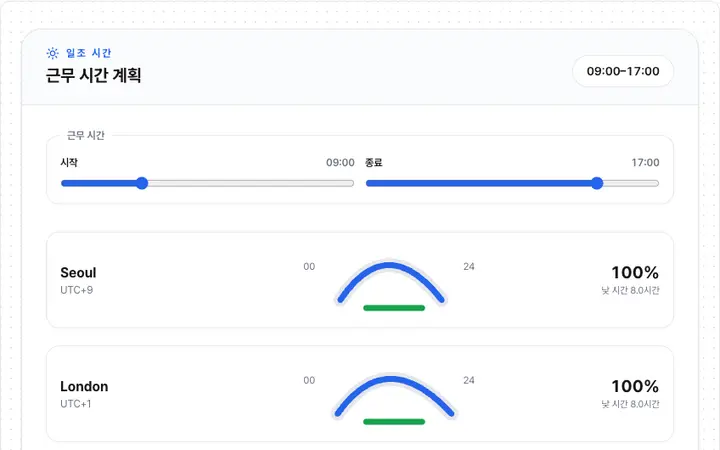Click the 100% value in the London card

pyautogui.click(x=635, y=386)
